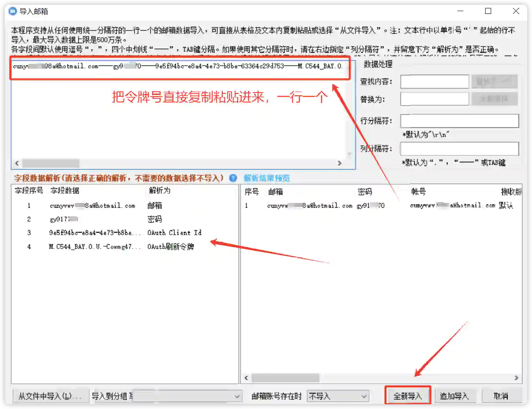Maximize the 导入邮箱 window
532x409 pixels.
tap(488, 11)
